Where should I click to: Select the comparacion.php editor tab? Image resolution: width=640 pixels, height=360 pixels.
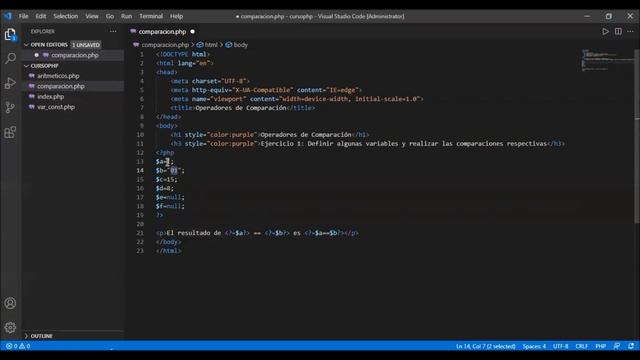coord(162,31)
